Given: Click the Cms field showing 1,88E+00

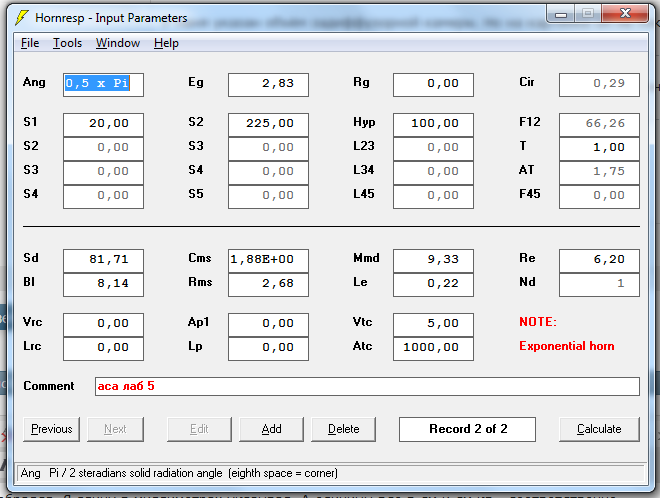Looking at the screenshot, I should (x=269, y=261).
